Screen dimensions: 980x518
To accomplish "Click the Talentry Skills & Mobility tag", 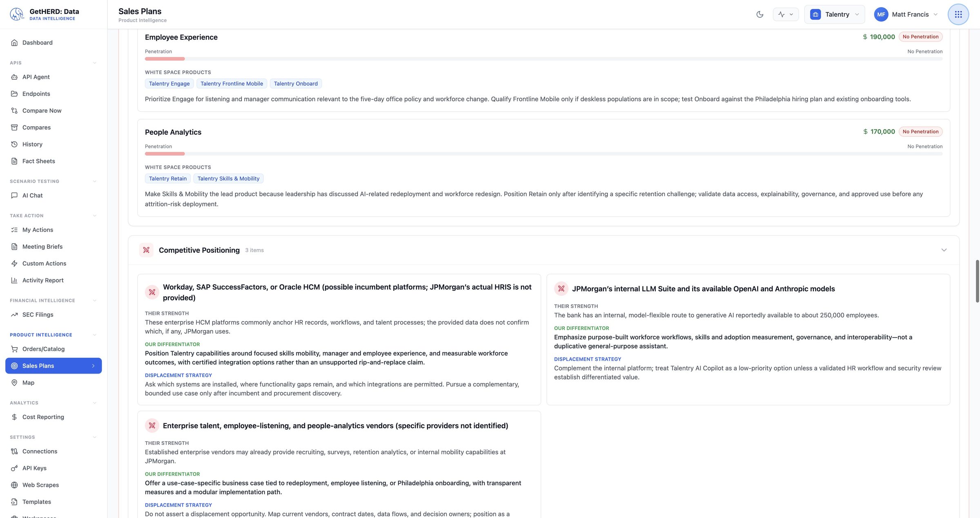I will coord(228,179).
